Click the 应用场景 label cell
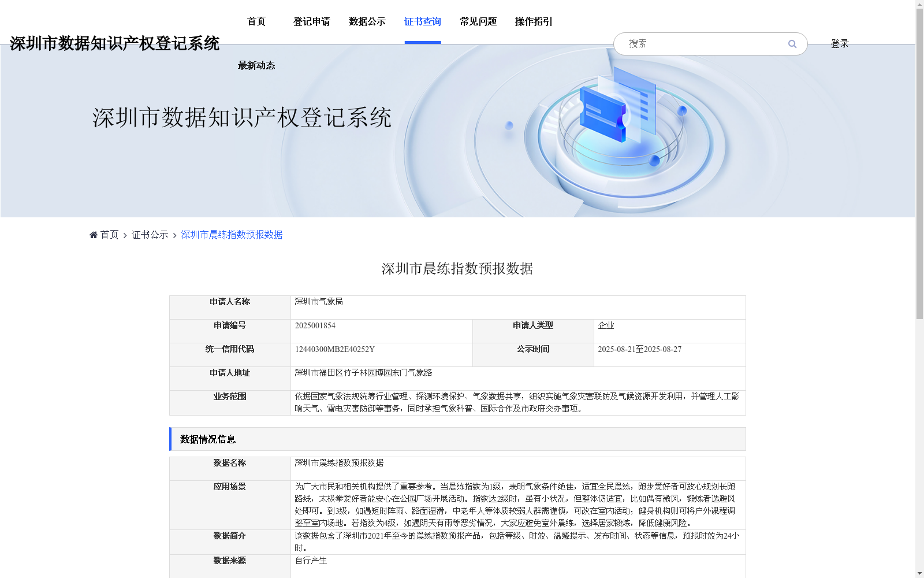The image size is (924, 578). (x=230, y=505)
